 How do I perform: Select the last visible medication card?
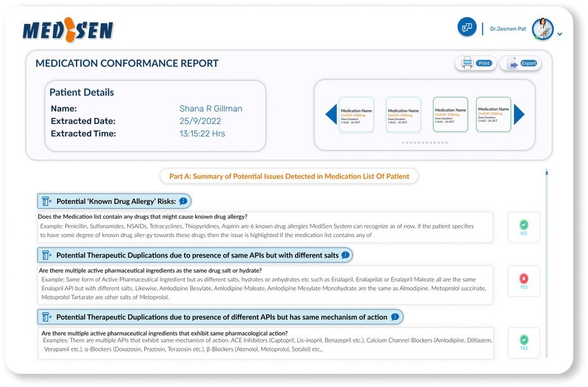pyautogui.click(x=493, y=114)
